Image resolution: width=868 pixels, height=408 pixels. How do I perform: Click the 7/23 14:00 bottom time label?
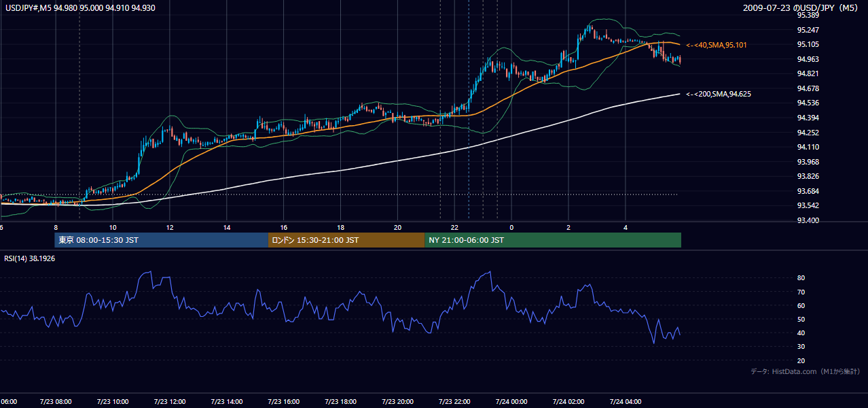pyautogui.click(x=227, y=402)
